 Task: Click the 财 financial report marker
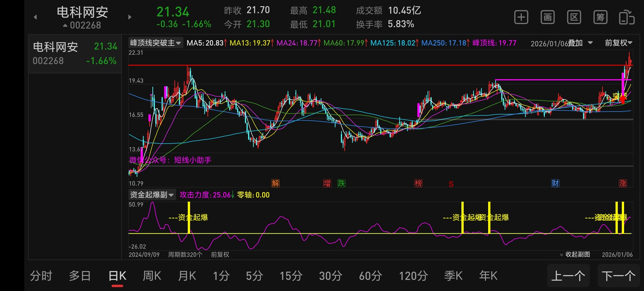555,183
